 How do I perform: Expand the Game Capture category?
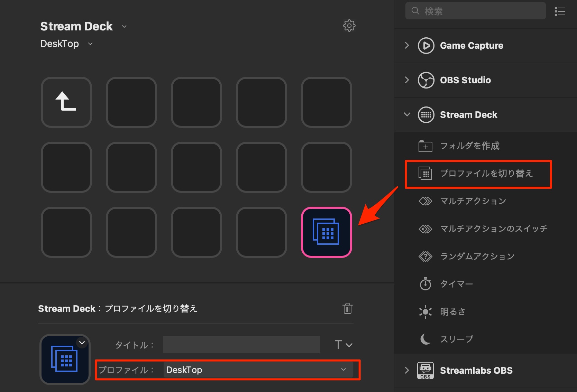pos(407,46)
